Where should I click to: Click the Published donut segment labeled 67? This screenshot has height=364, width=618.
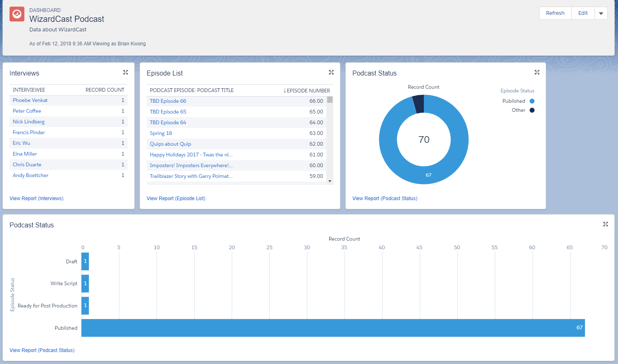point(428,175)
